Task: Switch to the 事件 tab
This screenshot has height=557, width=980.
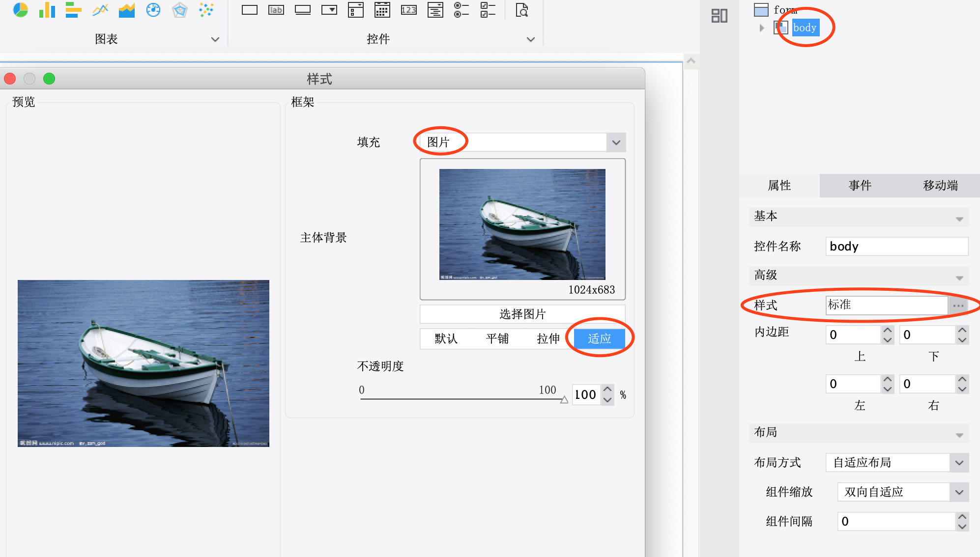Action: tap(860, 185)
